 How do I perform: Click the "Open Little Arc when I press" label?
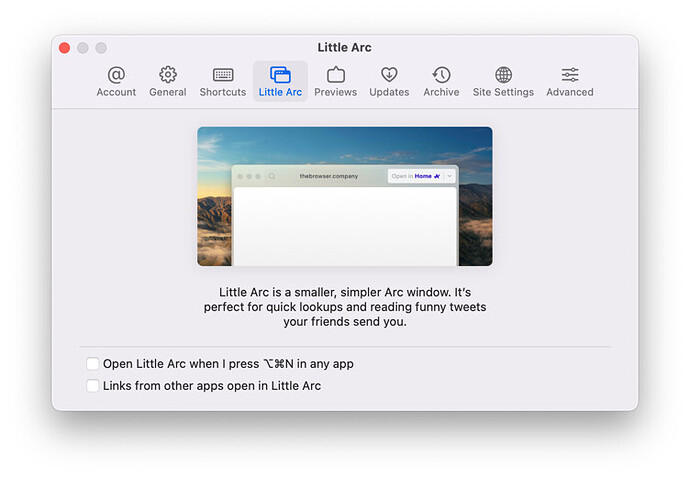click(x=228, y=364)
